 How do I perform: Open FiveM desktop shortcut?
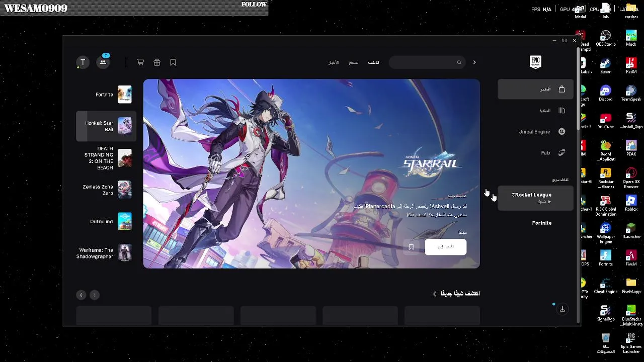[x=631, y=258]
